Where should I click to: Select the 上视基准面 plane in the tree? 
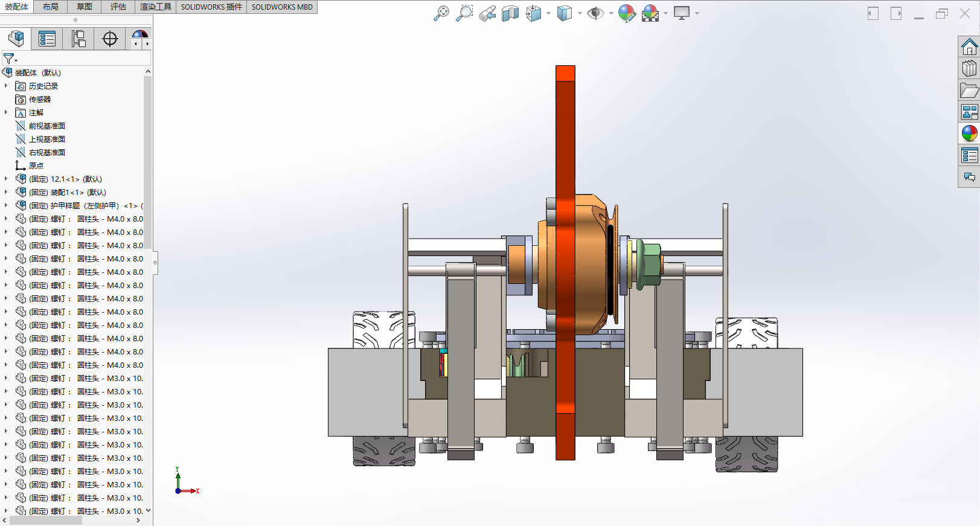[x=46, y=139]
